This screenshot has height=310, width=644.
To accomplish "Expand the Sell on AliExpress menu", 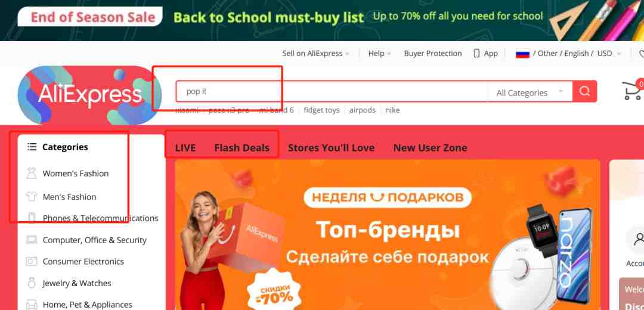I will pyautogui.click(x=315, y=54).
